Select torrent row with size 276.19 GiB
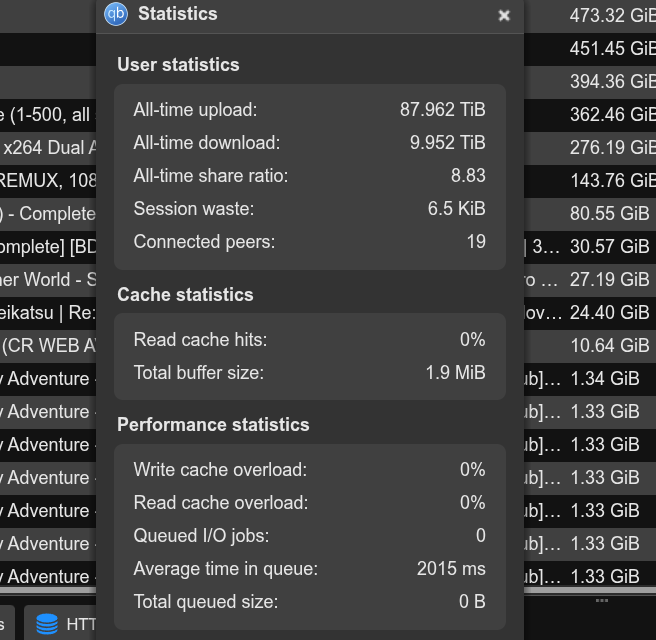 pyautogui.click(x=590, y=148)
